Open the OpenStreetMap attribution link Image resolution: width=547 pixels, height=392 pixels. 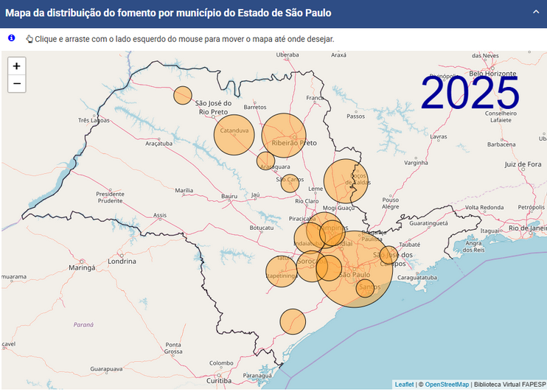(x=447, y=385)
